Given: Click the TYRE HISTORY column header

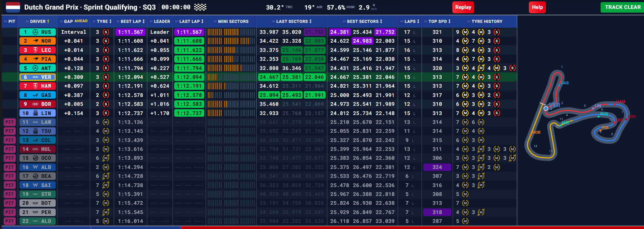Looking at the screenshot, I should tap(485, 21).
